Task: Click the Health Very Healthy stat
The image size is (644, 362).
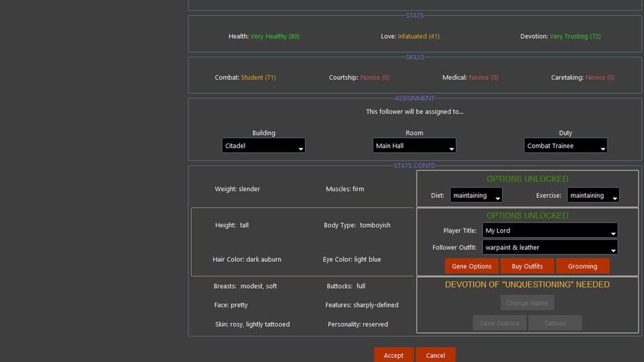Action: (275, 36)
